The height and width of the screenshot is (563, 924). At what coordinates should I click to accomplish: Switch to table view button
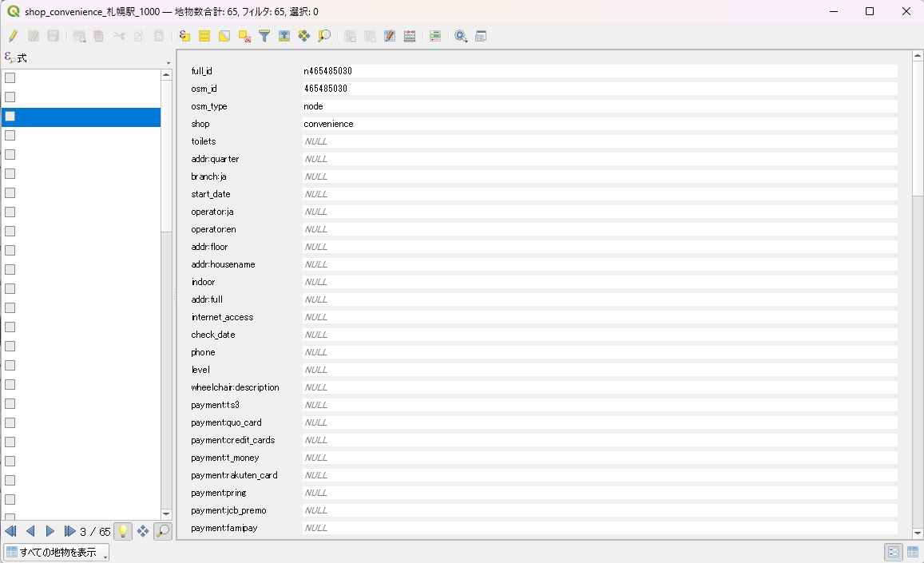(x=913, y=553)
